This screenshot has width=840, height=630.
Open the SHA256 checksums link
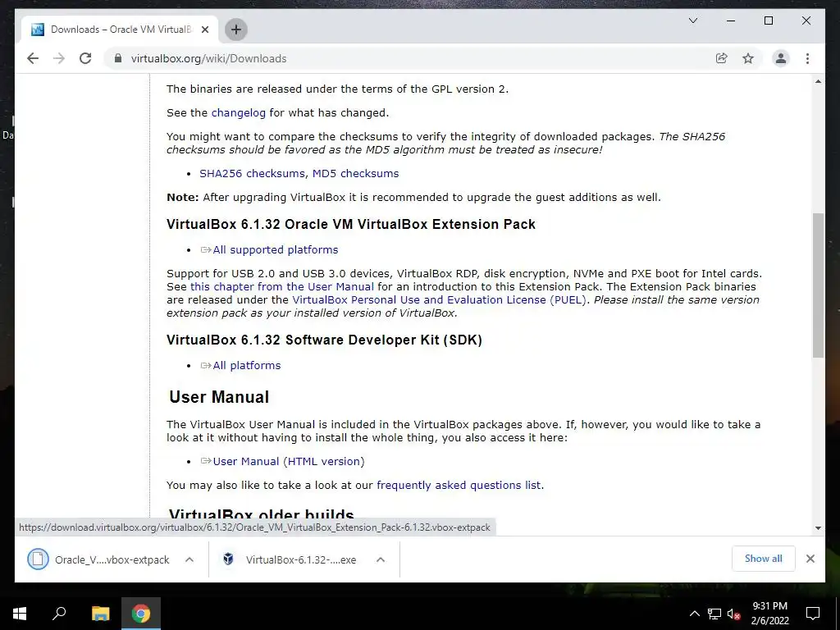253,173
